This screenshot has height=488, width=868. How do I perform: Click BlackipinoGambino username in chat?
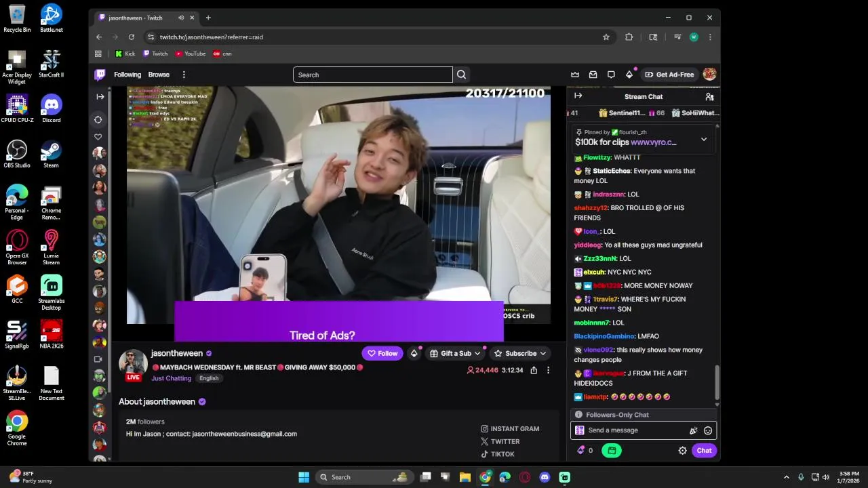[x=604, y=336]
